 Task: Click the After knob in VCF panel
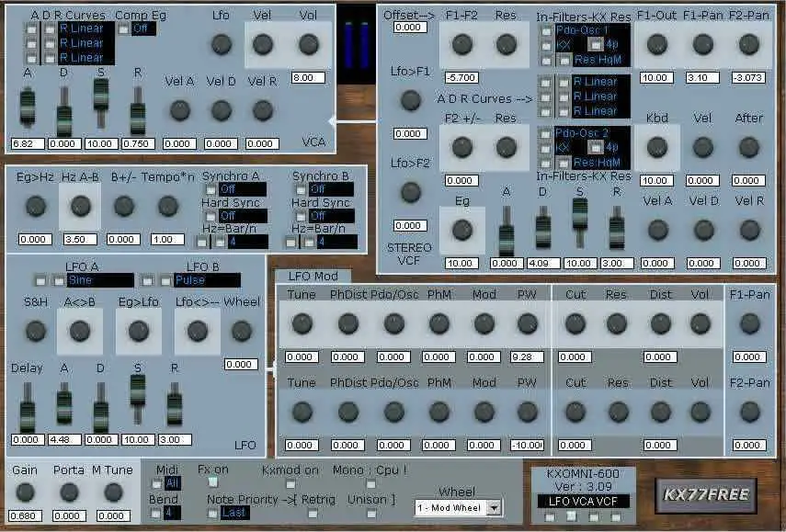coord(749,147)
